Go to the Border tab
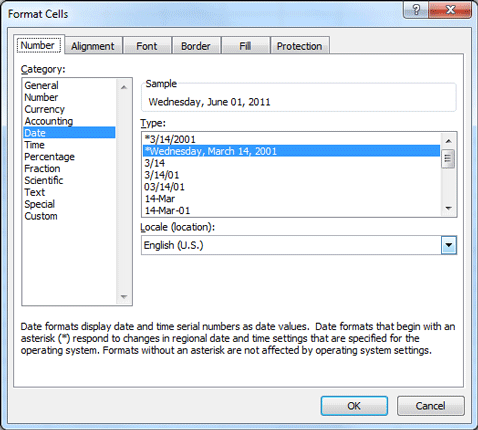 pyautogui.click(x=196, y=46)
